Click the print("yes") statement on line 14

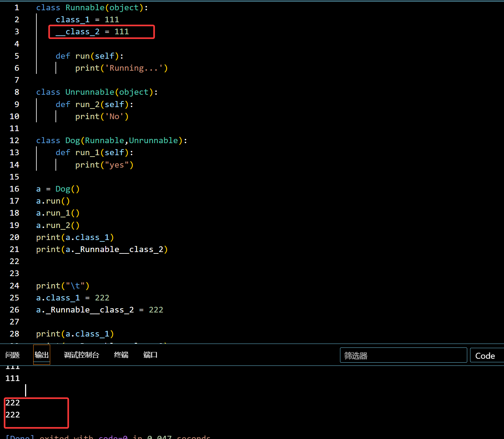coord(104,165)
